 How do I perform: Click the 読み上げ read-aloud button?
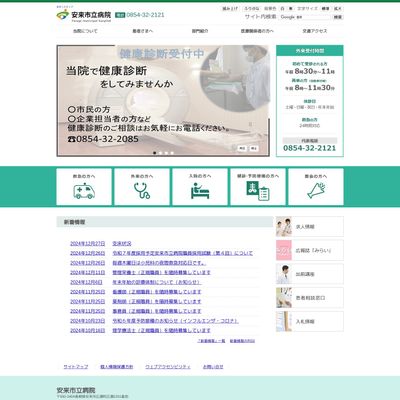(231, 9)
